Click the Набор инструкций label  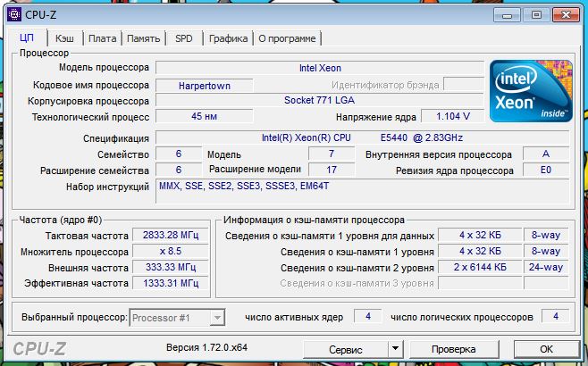107,187
